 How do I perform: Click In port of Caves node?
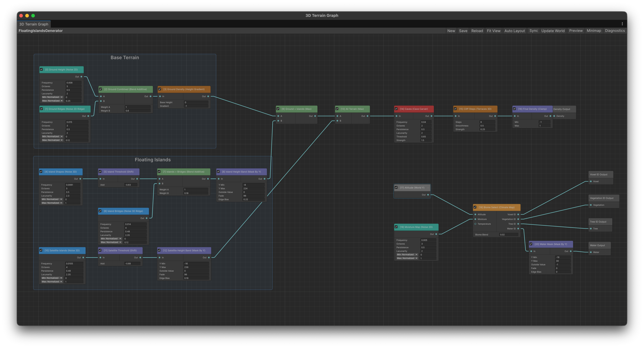[396, 116]
